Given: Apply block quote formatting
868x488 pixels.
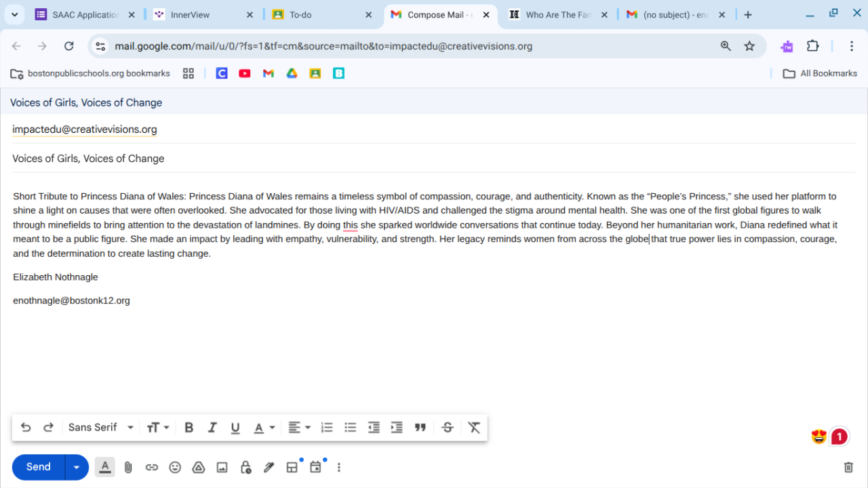Looking at the screenshot, I should click(420, 427).
